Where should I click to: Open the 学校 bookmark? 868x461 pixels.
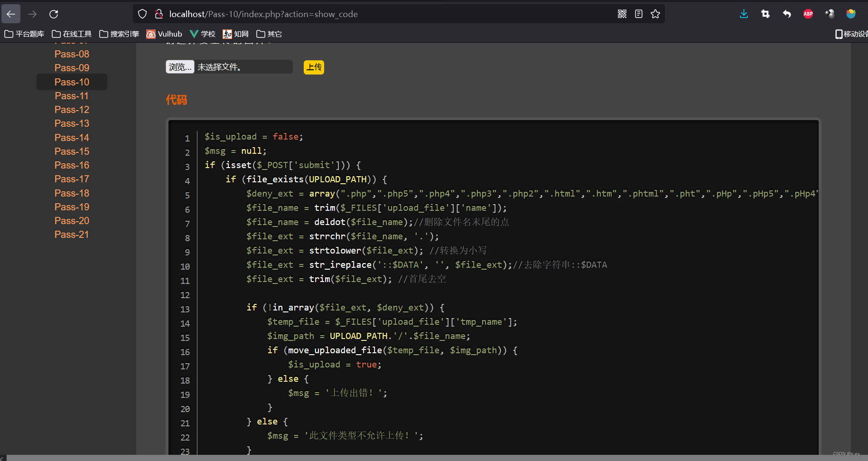(203, 34)
